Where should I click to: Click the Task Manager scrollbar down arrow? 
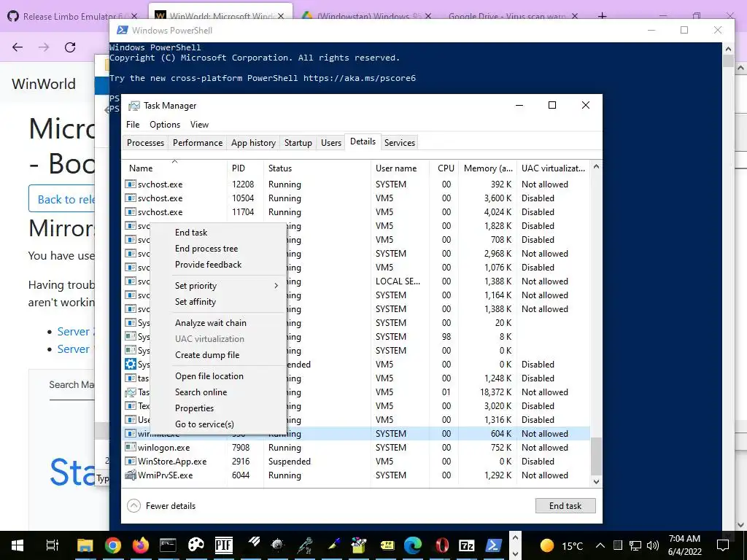point(596,481)
